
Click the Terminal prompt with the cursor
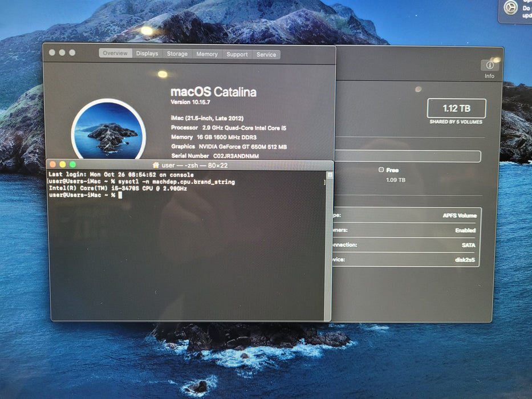85,195
